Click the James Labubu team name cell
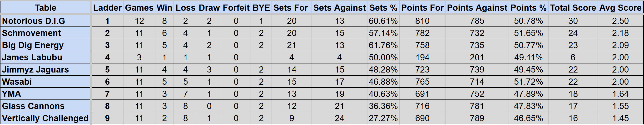 click(x=45, y=57)
